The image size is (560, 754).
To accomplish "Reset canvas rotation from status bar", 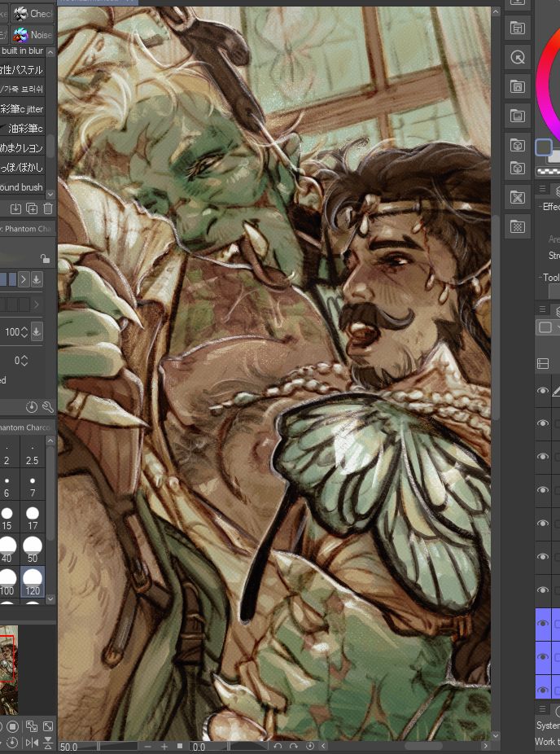I will (310, 747).
